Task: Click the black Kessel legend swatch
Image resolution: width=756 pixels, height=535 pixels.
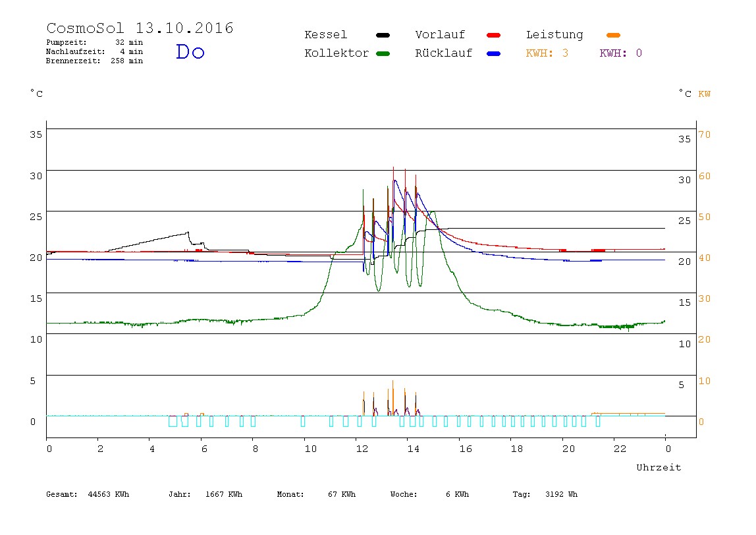Action: (383, 35)
